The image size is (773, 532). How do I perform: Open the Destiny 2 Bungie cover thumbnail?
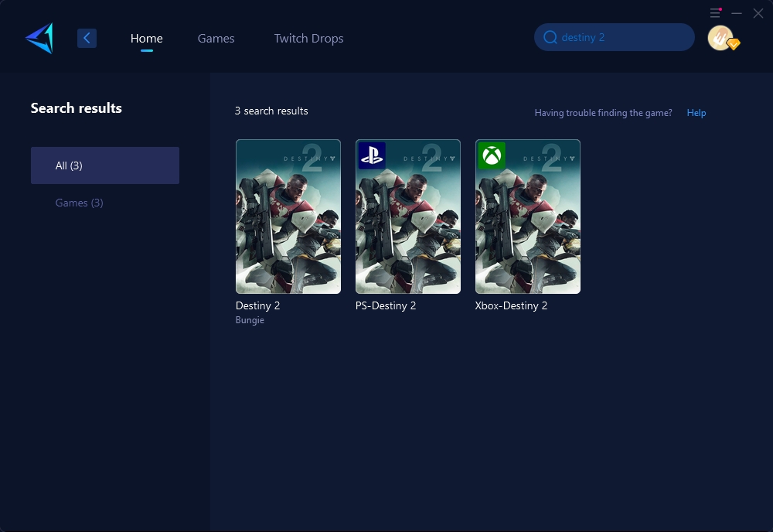(288, 217)
